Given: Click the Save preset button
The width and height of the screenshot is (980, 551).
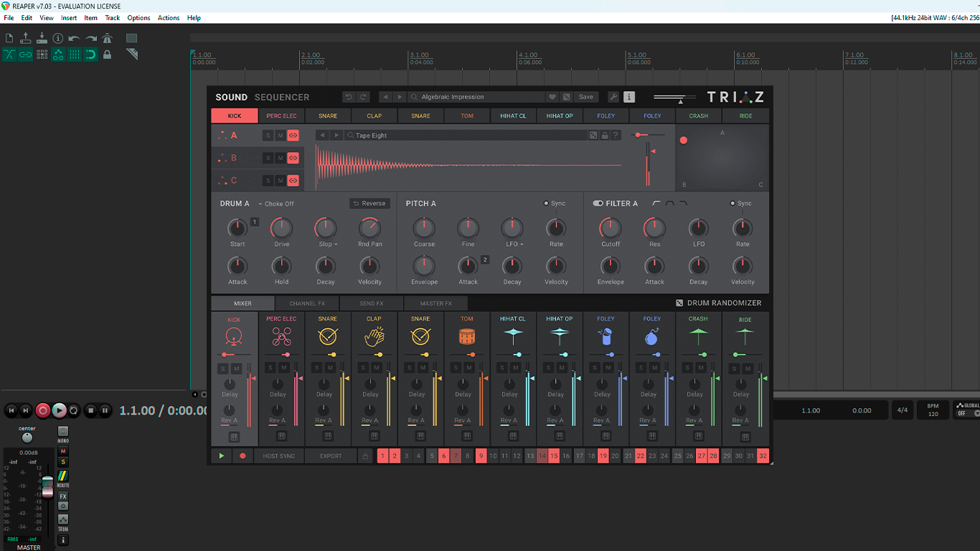Looking at the screenshot, I should point(586,97).
